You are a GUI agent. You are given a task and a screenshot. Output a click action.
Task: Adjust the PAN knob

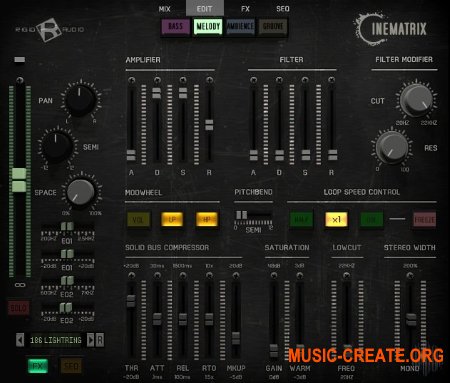point(80,99)
